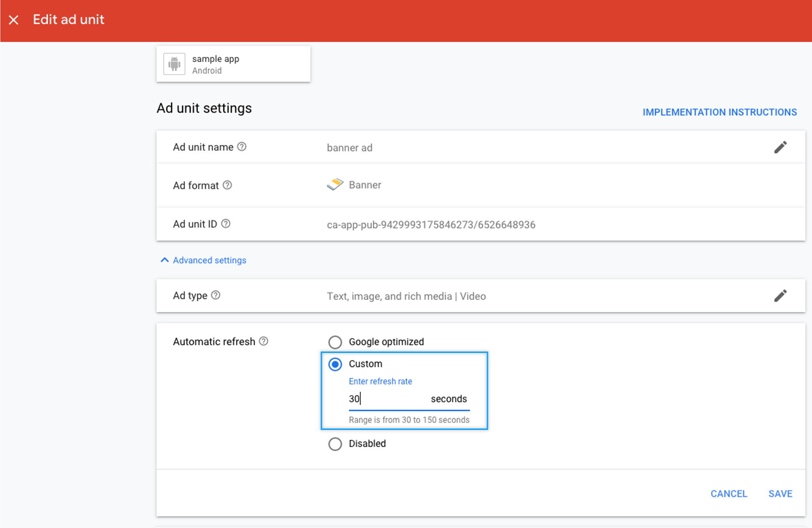Select the Custom refresh radio button

tap(335, 364)
